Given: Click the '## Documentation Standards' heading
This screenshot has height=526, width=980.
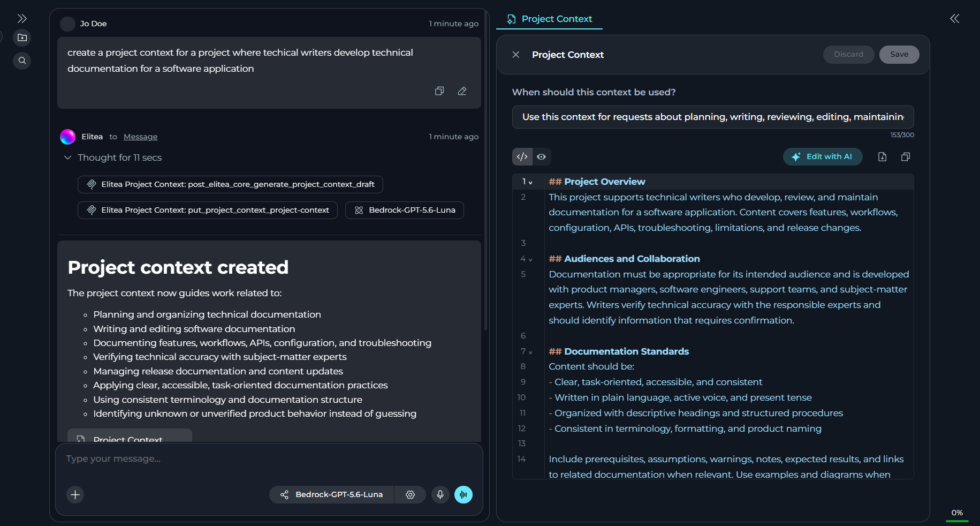Looking at the screenshot, I should (619, 351).
